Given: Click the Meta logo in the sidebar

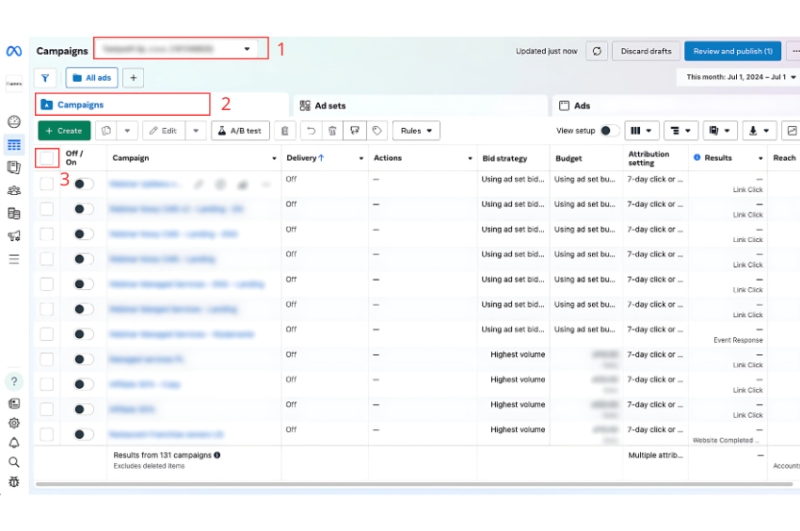Looking at the screenshot, I should tap(14, 51).
